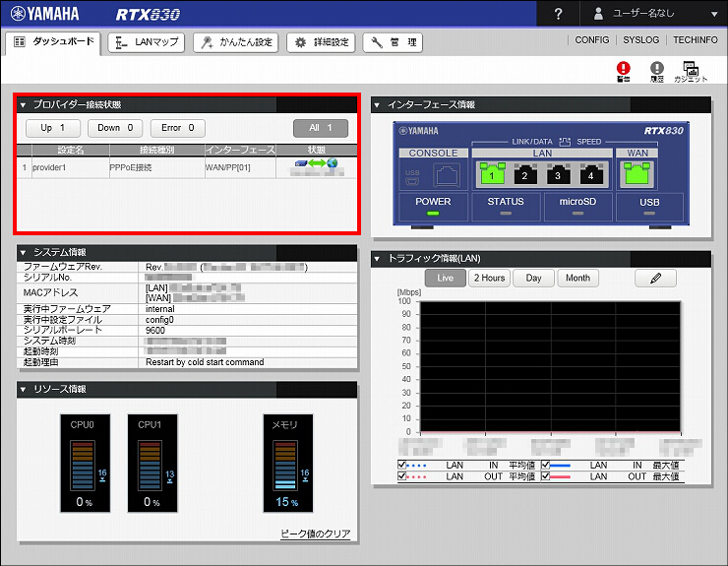Select the Live traffic view
Screen dimensions: 728x566
click(446, 278)
